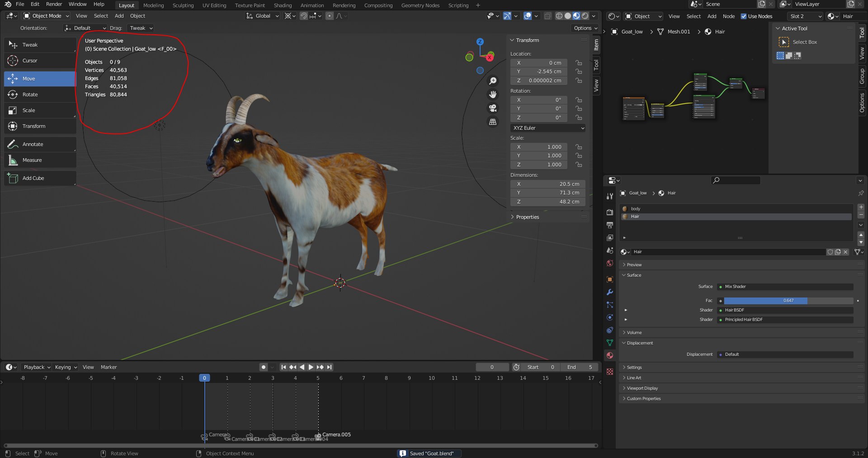Select the Cursor tool in the toolbar
The image size is (868, 458).
click(40, 61)
